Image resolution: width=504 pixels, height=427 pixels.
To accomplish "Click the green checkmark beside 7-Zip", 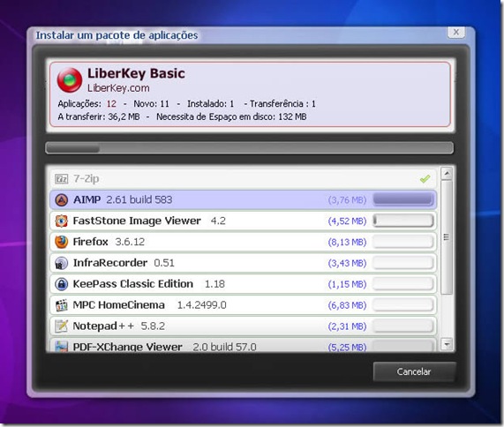I will coord(425,178).
